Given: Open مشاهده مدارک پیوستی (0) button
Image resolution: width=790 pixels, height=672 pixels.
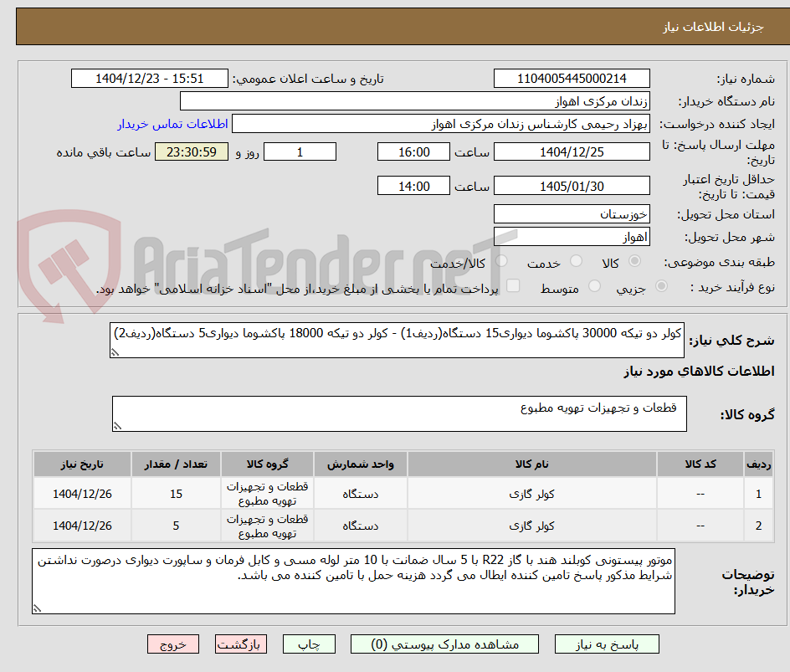Looking at the screenshot, I should point(444,644).
